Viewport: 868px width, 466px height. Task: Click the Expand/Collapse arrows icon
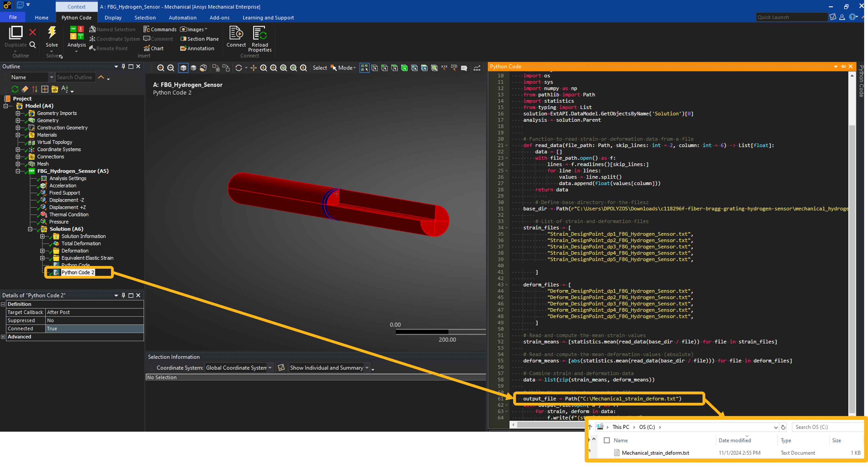(35, 89)
